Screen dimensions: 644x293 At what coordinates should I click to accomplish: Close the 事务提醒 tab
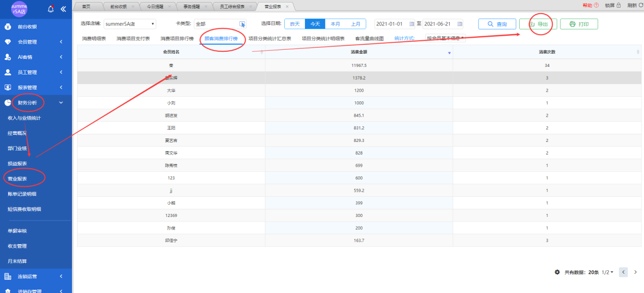click(x=206, y=7)
